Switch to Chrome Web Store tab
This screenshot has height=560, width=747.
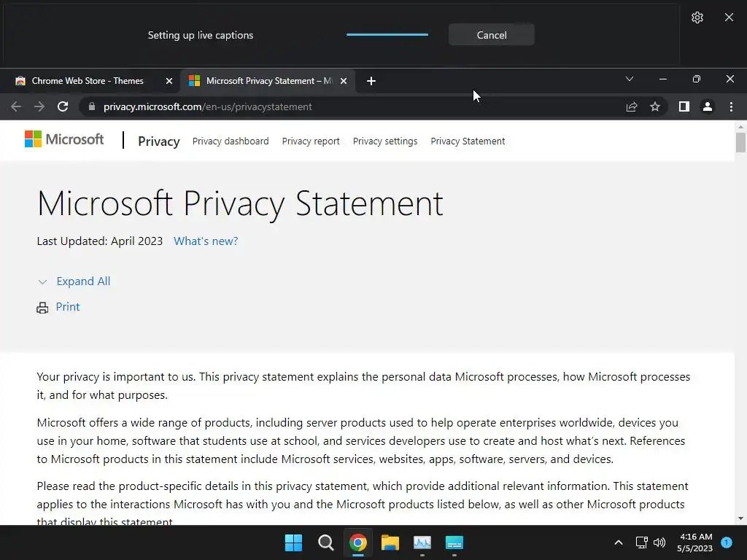tap(88, 81)
